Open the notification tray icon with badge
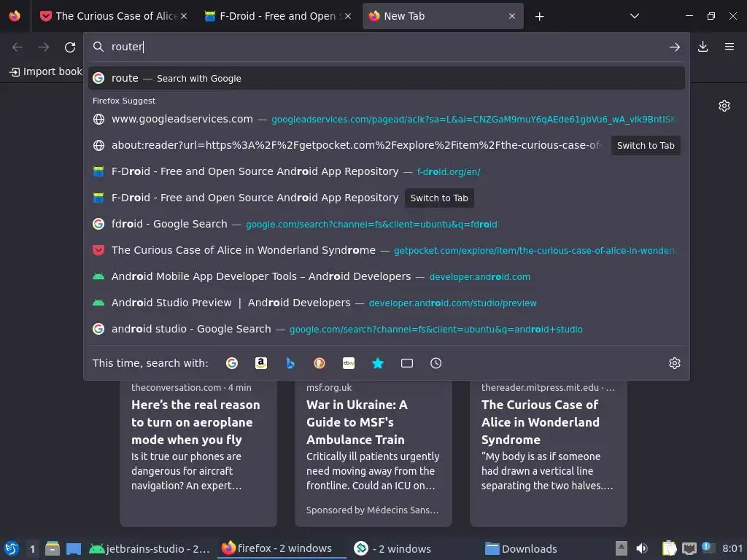The image size is (747, 560). (x=708, y=548)
